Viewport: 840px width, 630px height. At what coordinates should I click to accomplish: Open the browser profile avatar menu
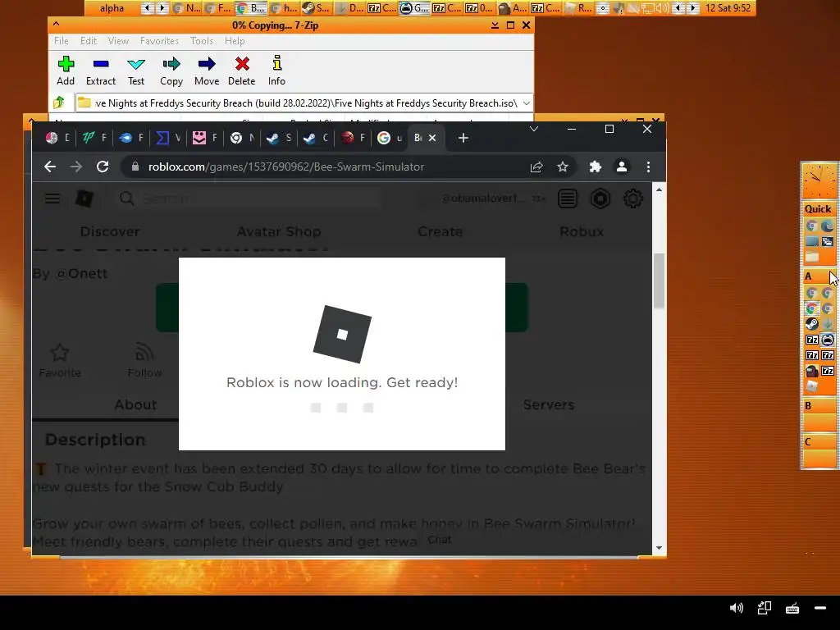tap(622, 167)
